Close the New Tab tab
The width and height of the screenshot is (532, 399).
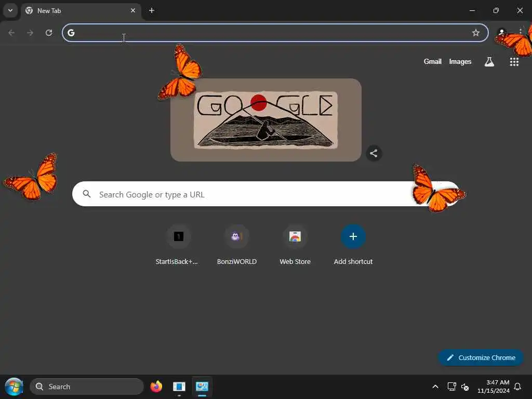133,10
